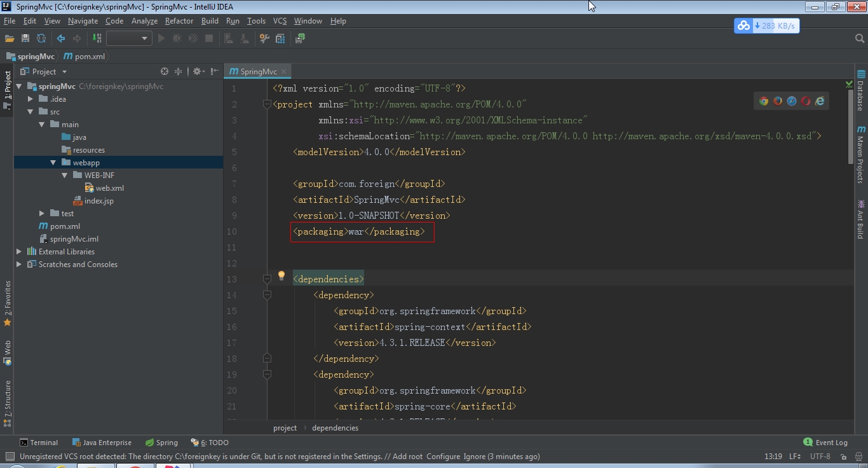Select pom.xml in project tree
This screenshot has width=868, height=468.
tap(65, 226)
